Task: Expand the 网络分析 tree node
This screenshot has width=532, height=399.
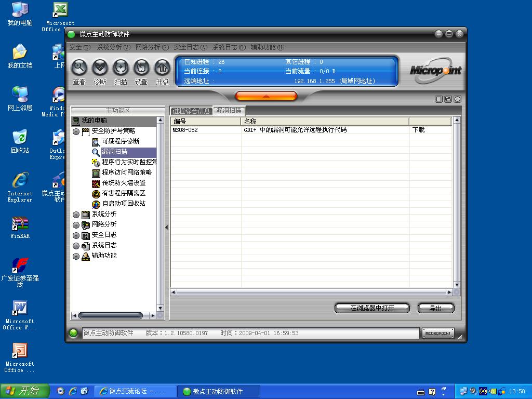Action: pyautogui.click(x=76, y=225)
